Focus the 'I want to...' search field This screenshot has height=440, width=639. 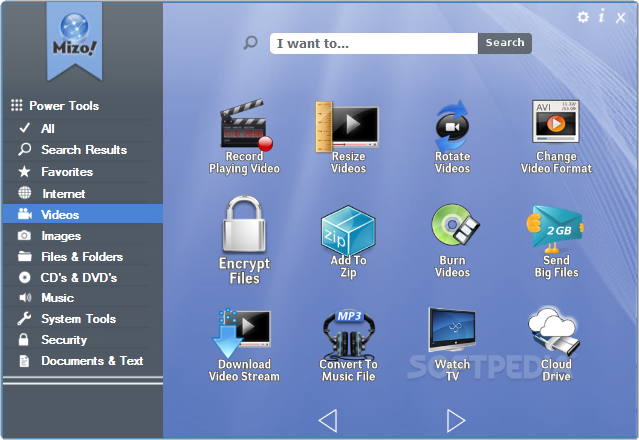click(x=374, y=43)
